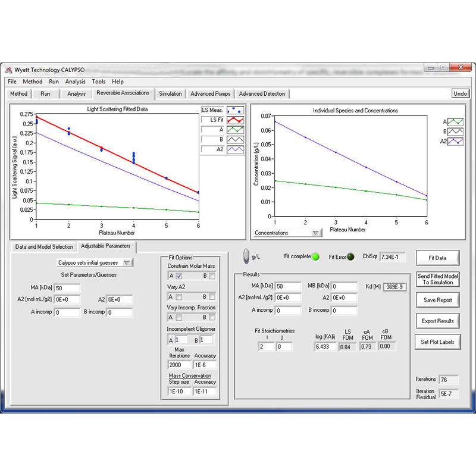Click the CALYPSO app icon in title bar
This screenshot has height=476, width=476.
(9, 70)
